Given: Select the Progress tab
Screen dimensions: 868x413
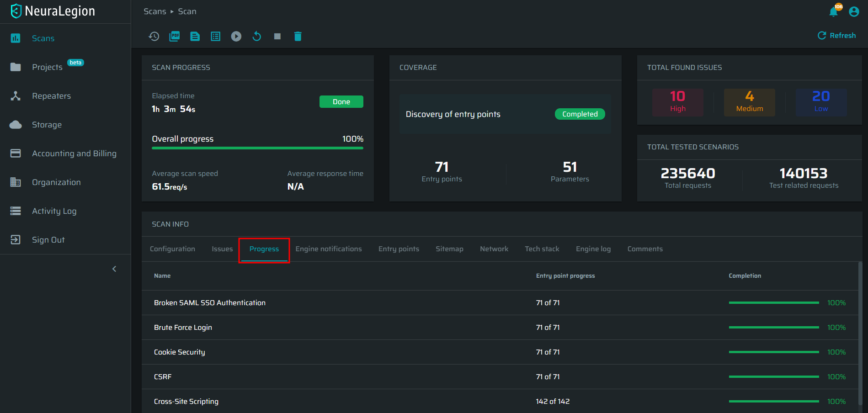Looking at the screenshot, I should [264, 249].
